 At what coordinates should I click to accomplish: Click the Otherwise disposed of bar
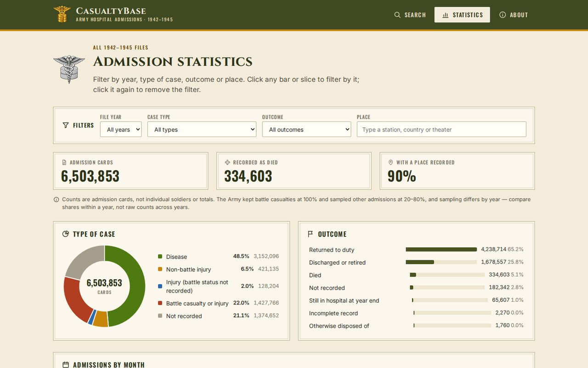tap(452, 325)
